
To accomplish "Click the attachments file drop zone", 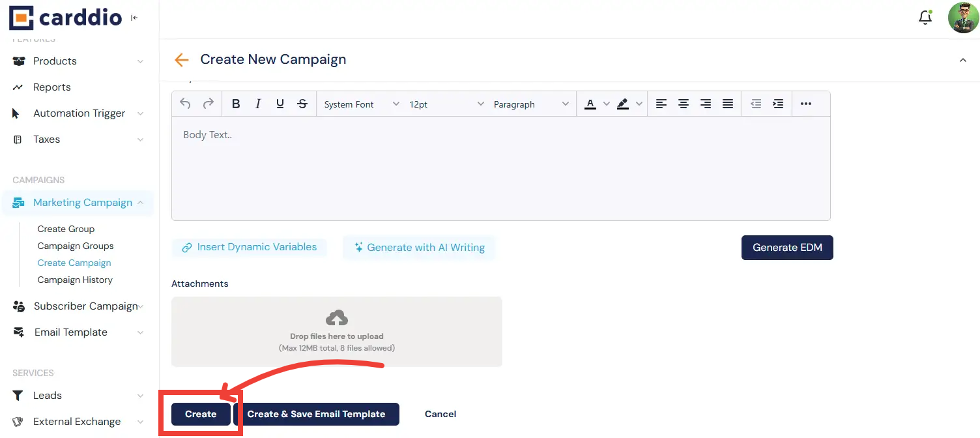I will point(337,331).
